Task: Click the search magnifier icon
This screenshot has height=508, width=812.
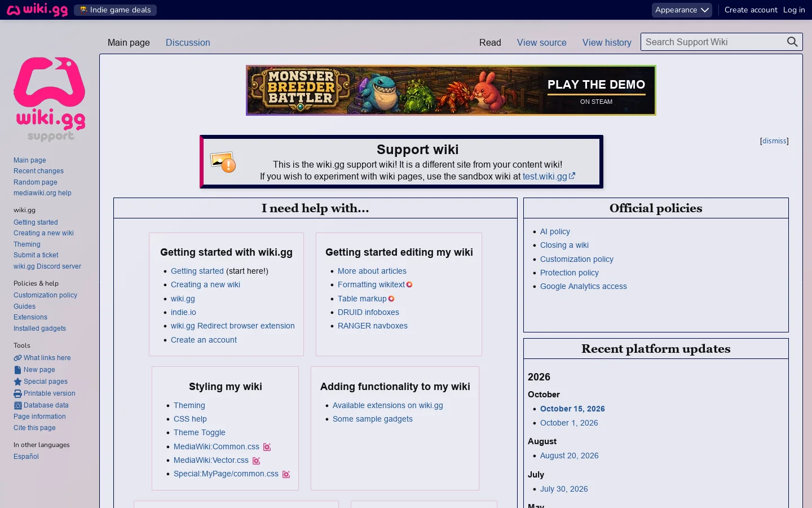Action: [x=792, y=42]
